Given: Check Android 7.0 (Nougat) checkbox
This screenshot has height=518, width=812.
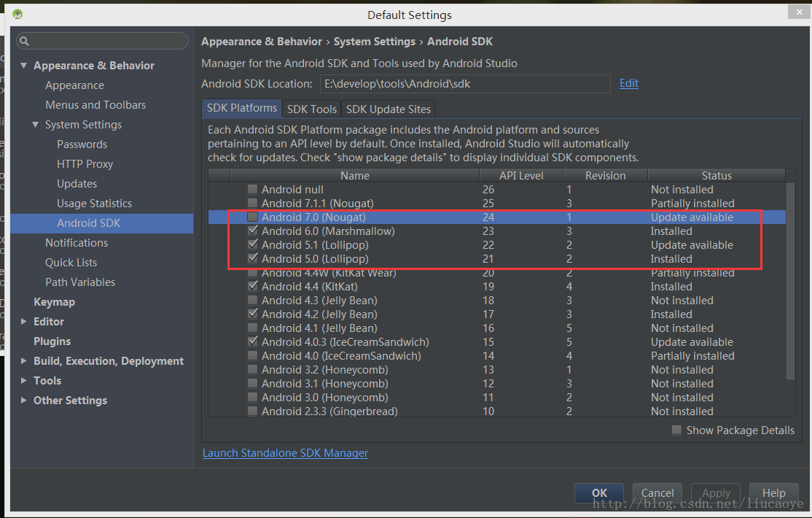Looking at the screenshot, I should pyautogui.click(x=252, y=217).
